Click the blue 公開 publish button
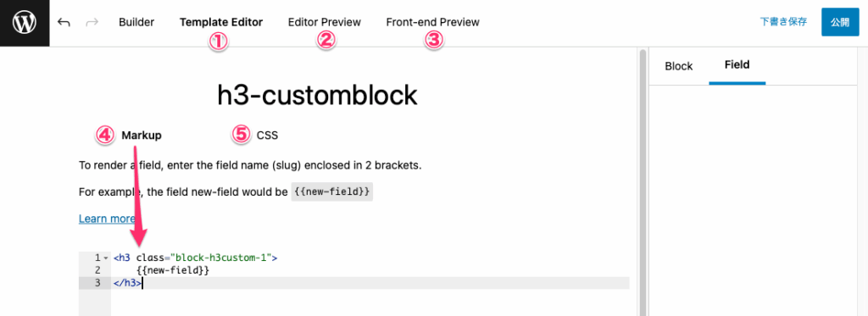The height and width of the screenshot is (316, 868). 840,22
